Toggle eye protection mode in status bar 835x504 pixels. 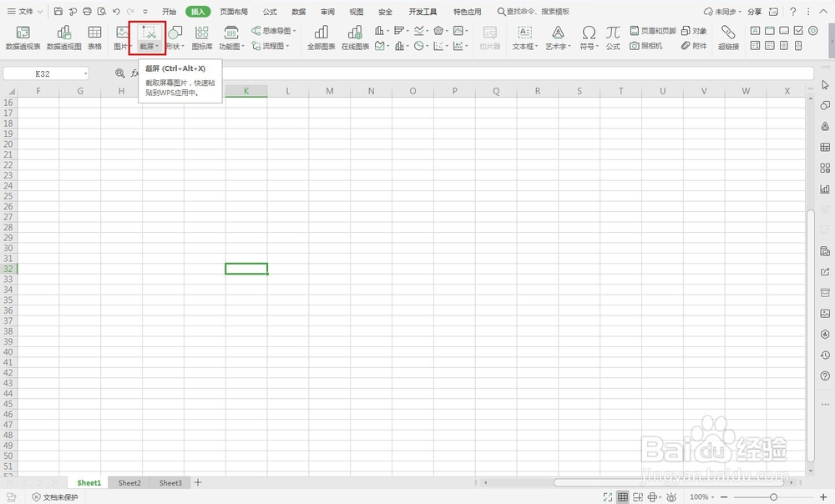coord(671,497)
